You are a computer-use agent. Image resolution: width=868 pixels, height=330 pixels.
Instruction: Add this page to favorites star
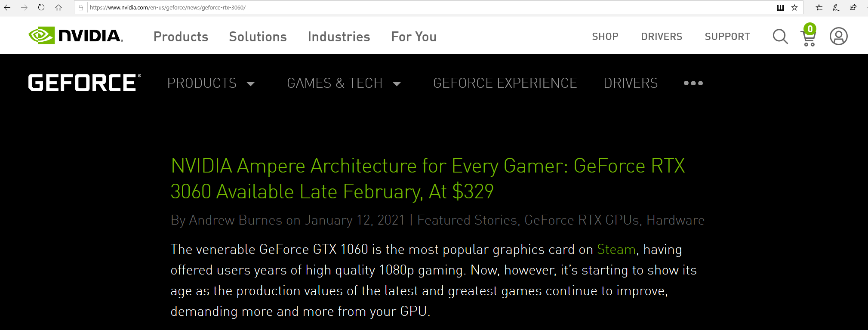coord(794,7)
